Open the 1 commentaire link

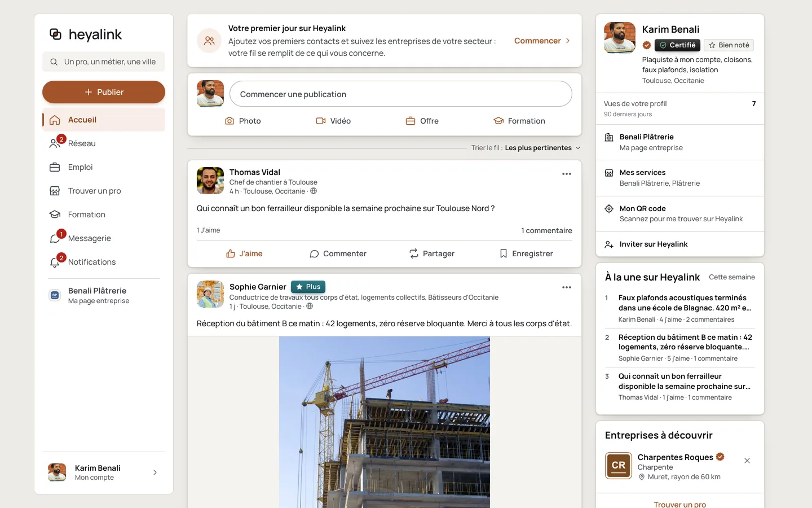546,230
